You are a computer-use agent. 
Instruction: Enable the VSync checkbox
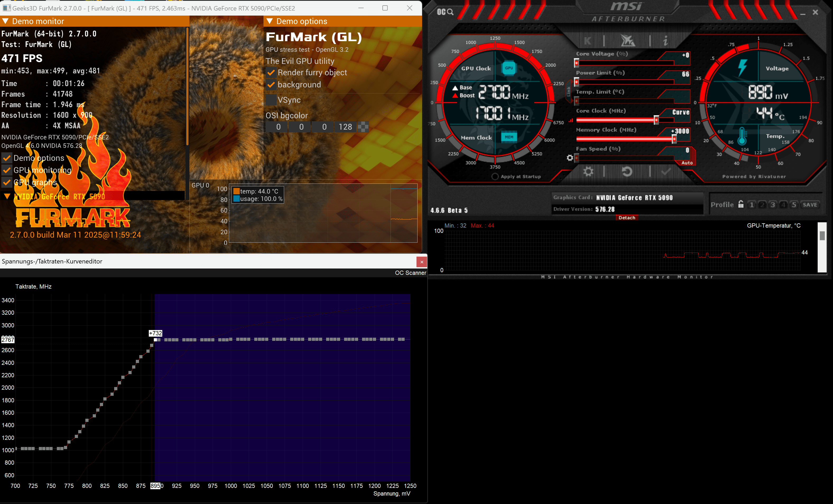[271, 100]
